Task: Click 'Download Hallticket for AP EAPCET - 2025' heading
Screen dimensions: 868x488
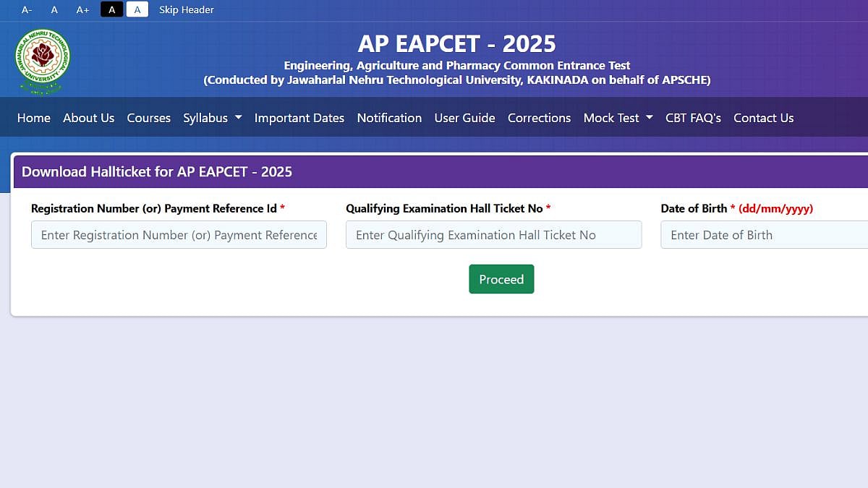Action: tap(157, 172)
